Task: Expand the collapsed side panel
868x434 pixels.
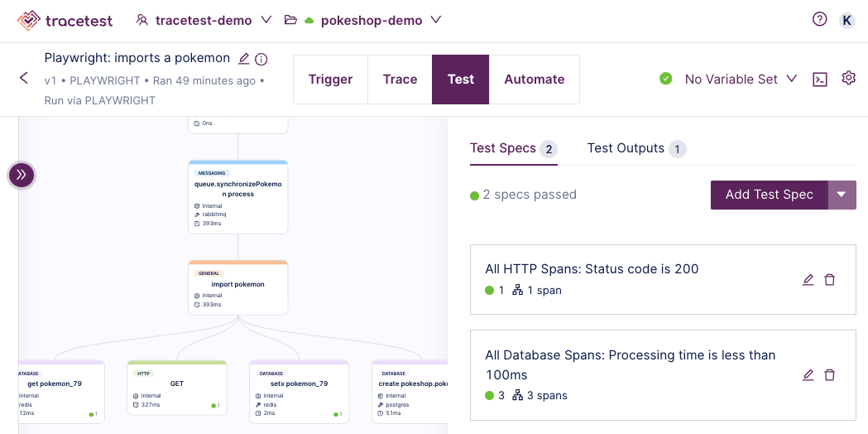Action: [x=22, y=175]
